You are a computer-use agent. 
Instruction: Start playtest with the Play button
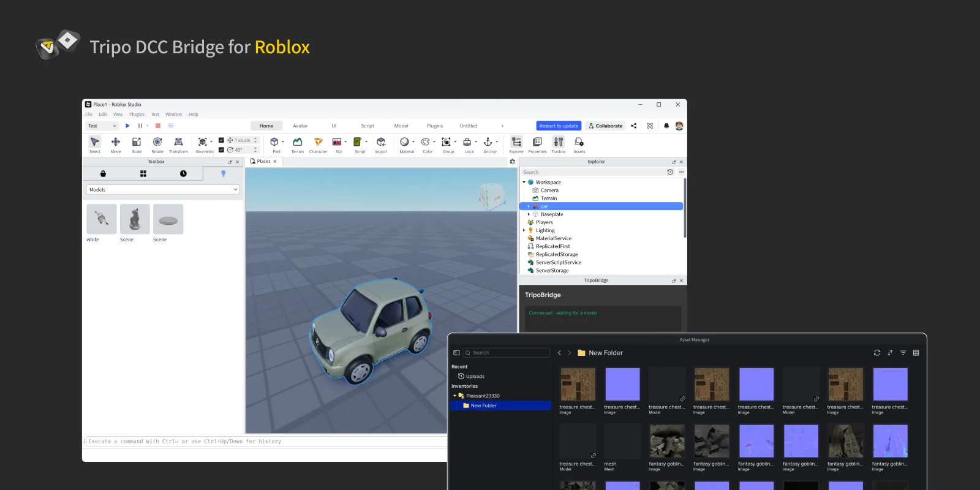point(127,126)
